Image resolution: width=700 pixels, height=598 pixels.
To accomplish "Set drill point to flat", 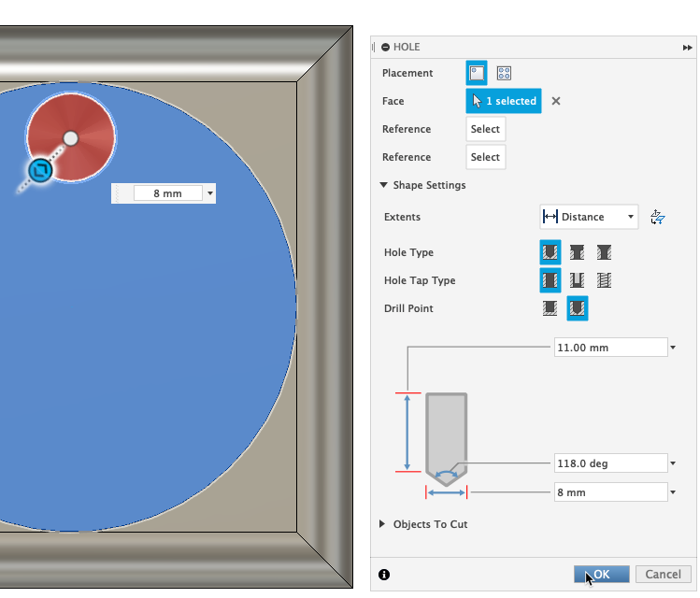I will [550, 308].
